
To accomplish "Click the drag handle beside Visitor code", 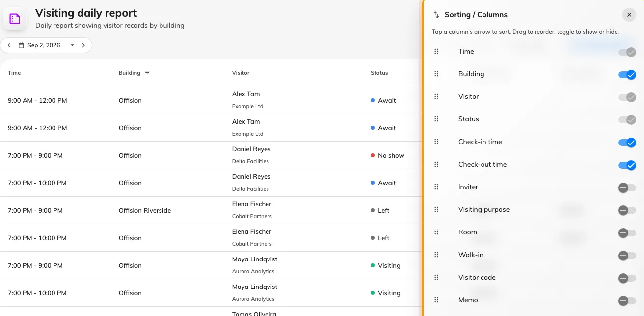I will pos(436,277).
